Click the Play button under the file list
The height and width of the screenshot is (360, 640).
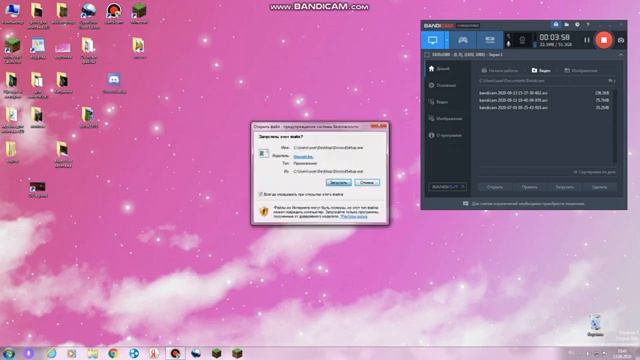pyautogui.click(x=529, y=187)
